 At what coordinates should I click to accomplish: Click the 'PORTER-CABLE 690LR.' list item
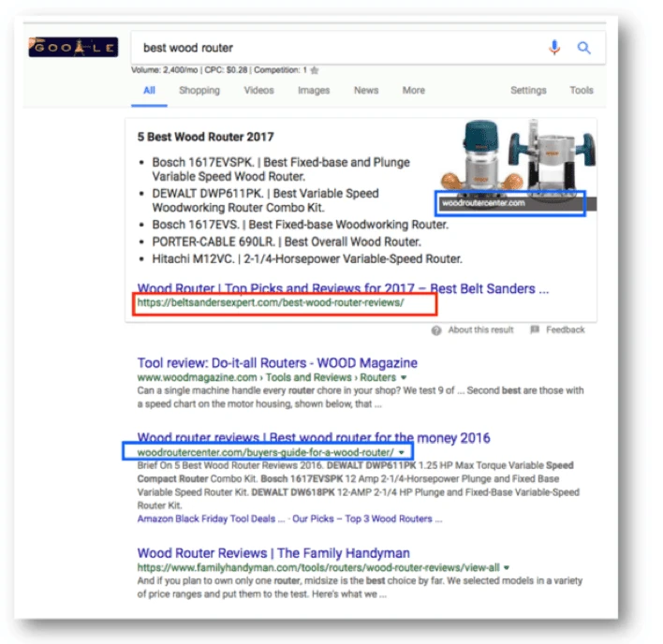point(287,242)
